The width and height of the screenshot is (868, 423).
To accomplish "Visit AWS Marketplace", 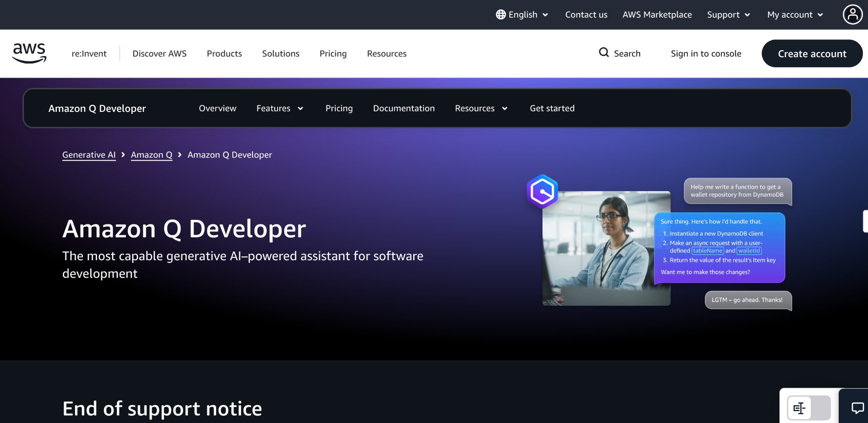I will click(657, 14).
